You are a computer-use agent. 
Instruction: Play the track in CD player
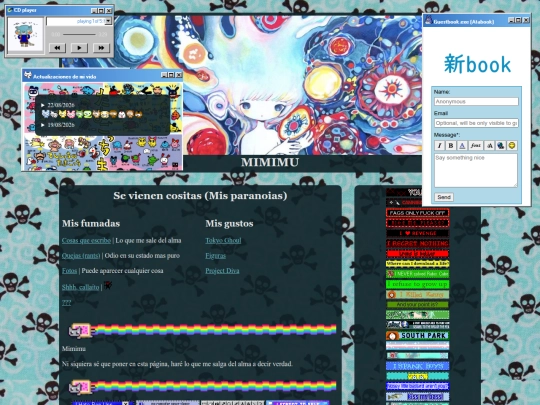pos(79,48)
